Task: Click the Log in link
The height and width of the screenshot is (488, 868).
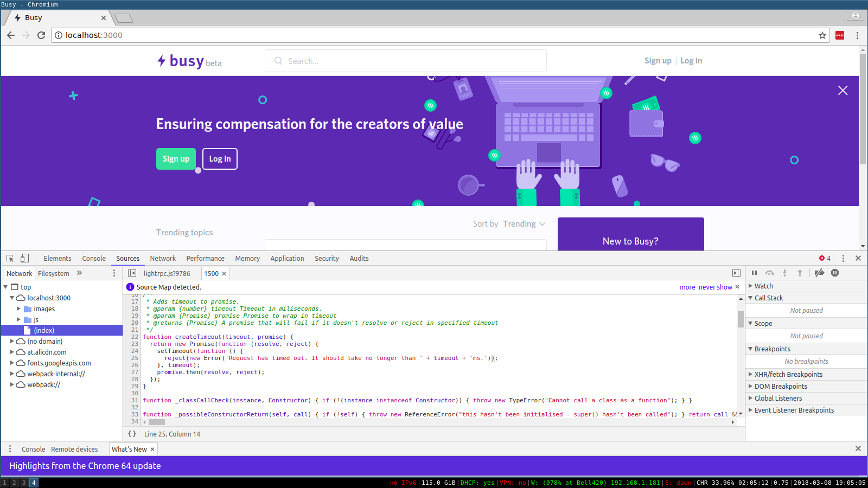Action: click(691, 60)
